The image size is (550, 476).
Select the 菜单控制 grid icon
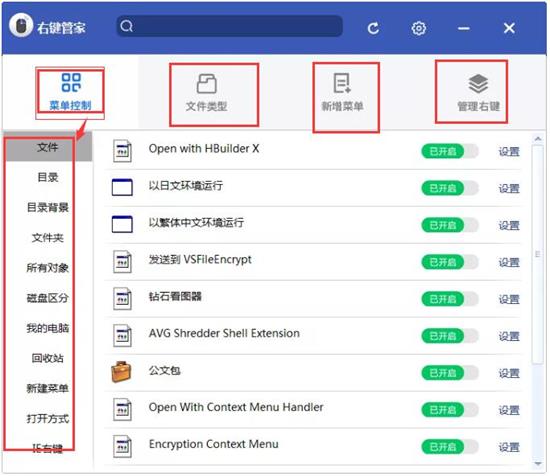click(71, 82)
